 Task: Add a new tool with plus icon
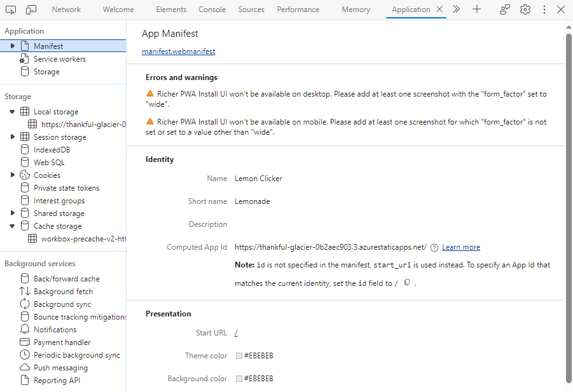(477, 9)
